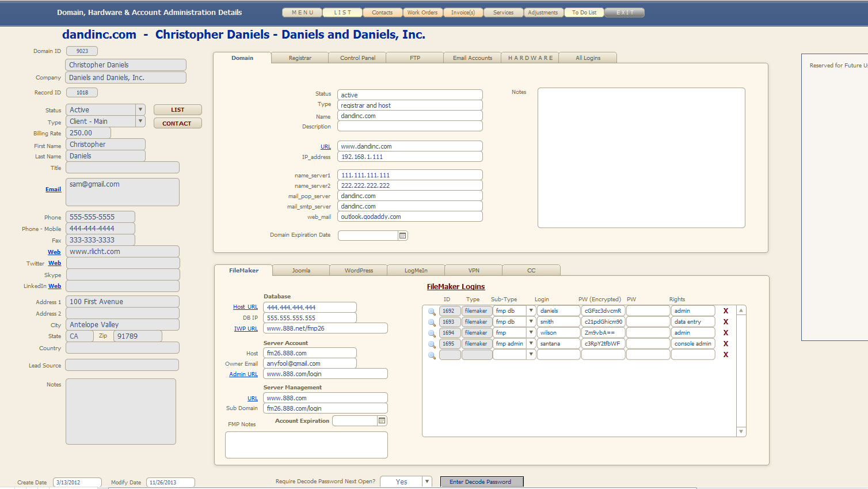
Task: Open Adjustments from the header
Action: [544, 12]
